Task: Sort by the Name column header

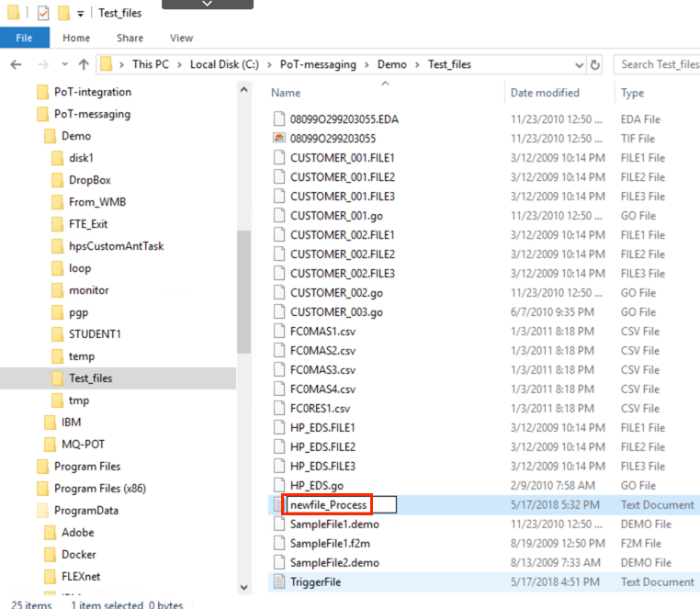Action: coord(286,93)
